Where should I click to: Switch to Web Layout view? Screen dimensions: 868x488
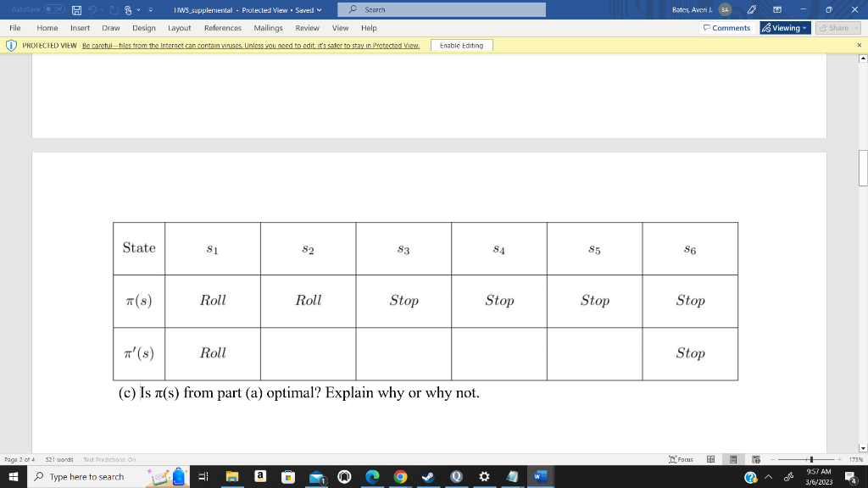pyautogui.click(x=757, y=458)
